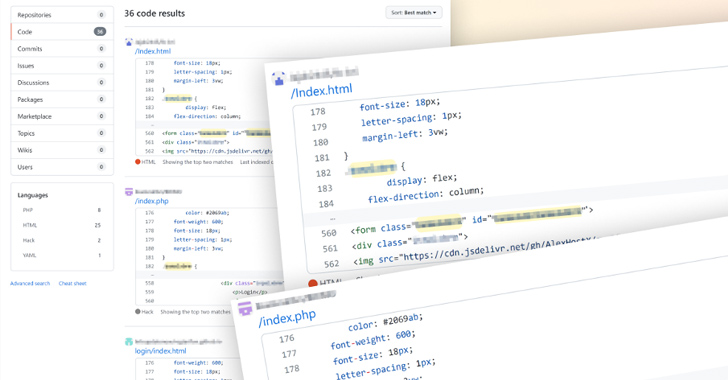This screenshot has height=380, width=728.
Task: Open /index.php link in enlarged overlay
Action: tap(287, 318)
